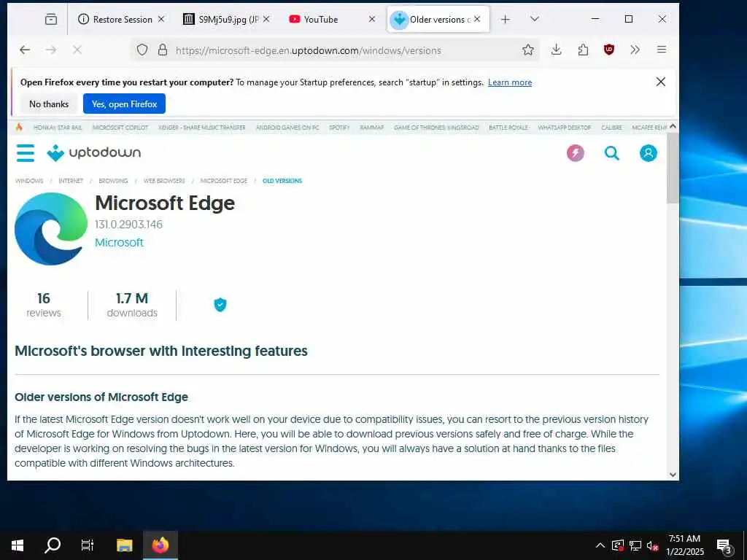Open a new tab with plus button
The image size is (747, 560).
[506, 19]
